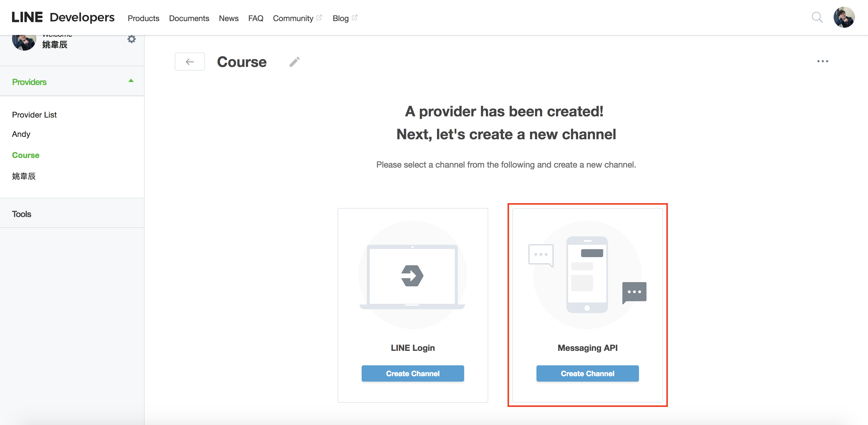Click the search magnifier icon
This screenshot has height=425, width=868.
coord(817,17)
